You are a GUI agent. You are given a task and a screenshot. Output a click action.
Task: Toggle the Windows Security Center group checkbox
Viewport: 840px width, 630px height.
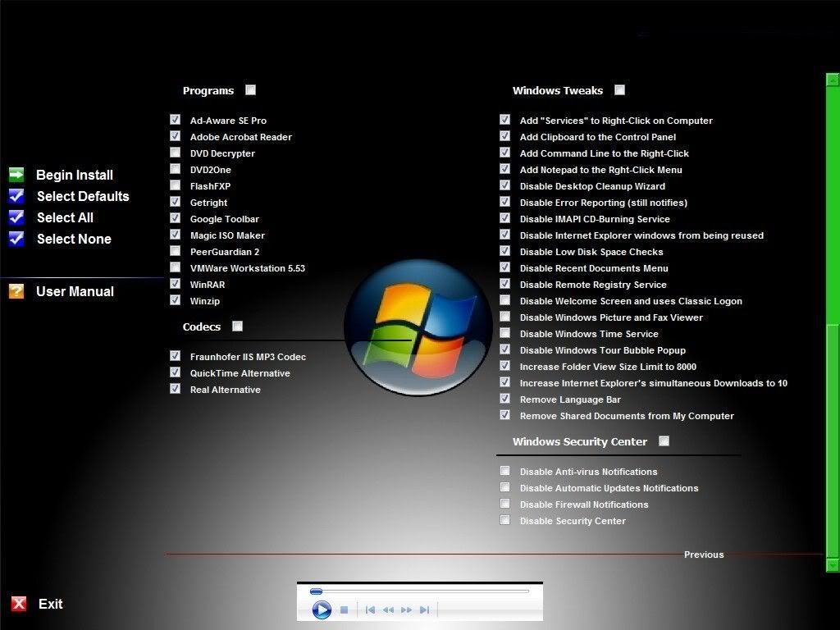tap(664, 441)
